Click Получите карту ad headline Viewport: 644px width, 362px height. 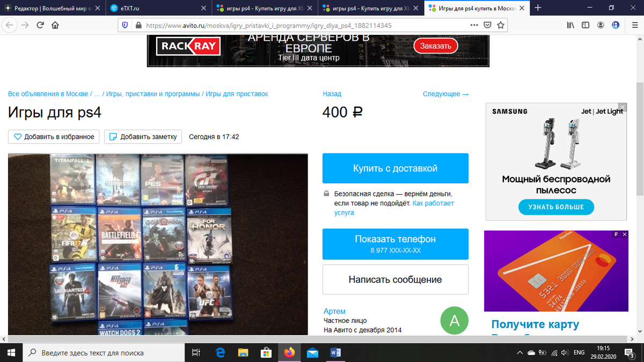pyautogui.click(x=535, y=324)
